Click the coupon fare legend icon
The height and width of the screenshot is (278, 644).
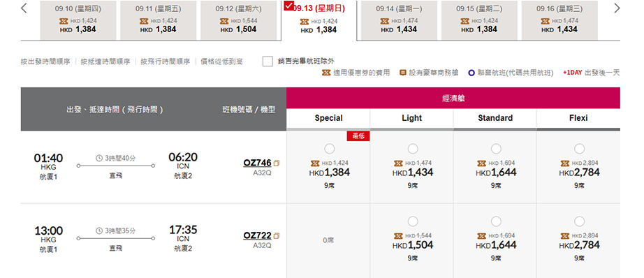tap(325, 73)
